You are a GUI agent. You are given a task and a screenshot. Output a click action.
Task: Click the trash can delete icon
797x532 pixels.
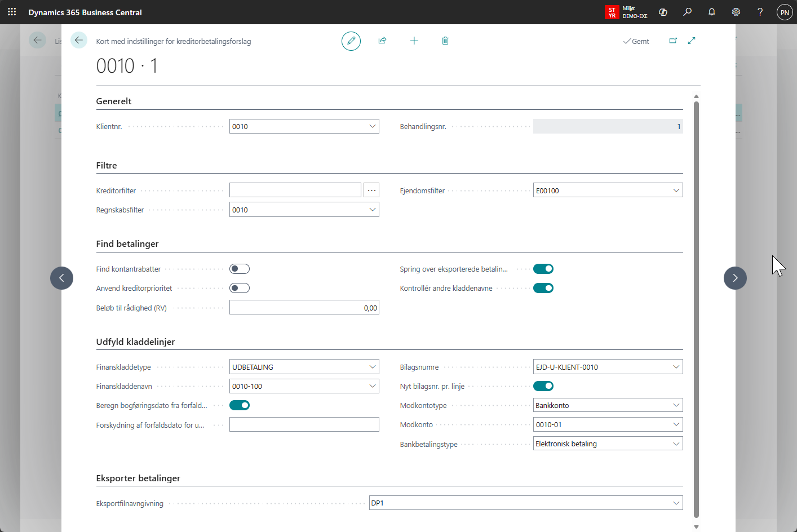[x=445, y=41]
